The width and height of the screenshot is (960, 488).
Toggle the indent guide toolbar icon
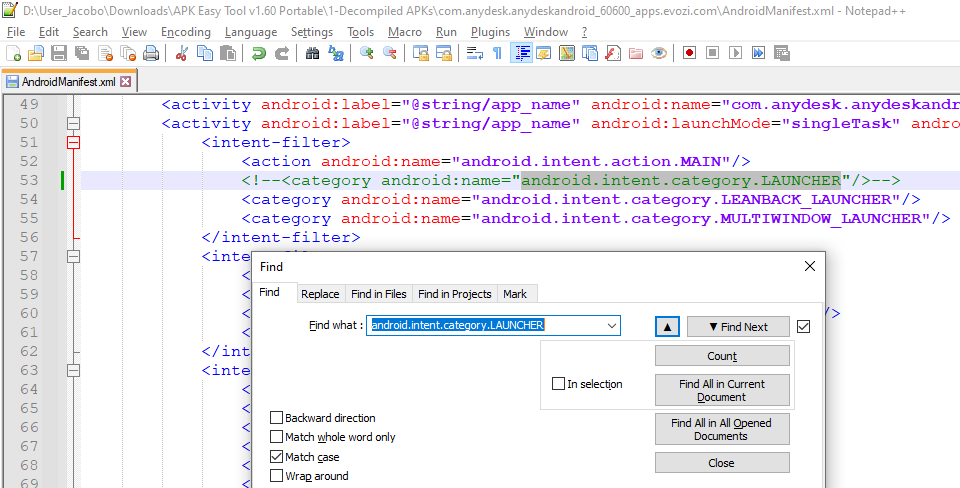coord(521,53)
